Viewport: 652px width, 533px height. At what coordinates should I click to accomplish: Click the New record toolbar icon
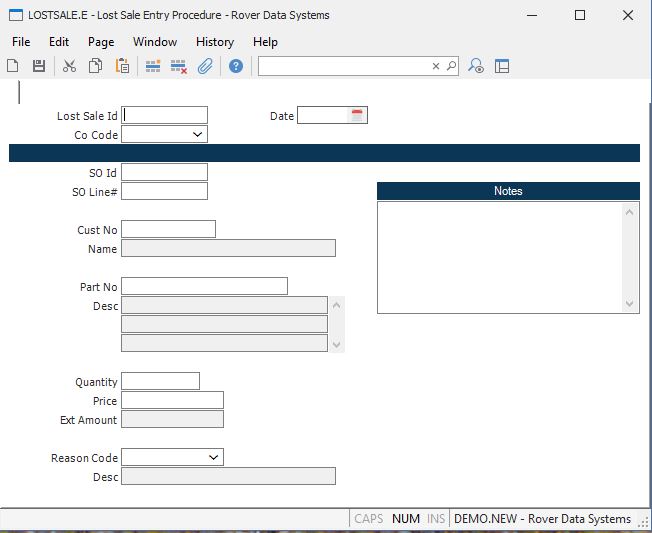(x=13, y=66)
